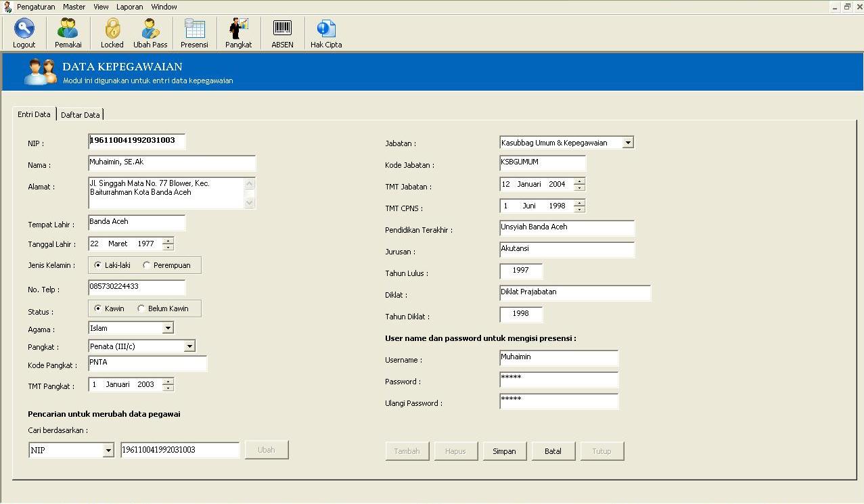Click inside the Username field
This screenshot has height=504, width=864.
tap(558, 358)
